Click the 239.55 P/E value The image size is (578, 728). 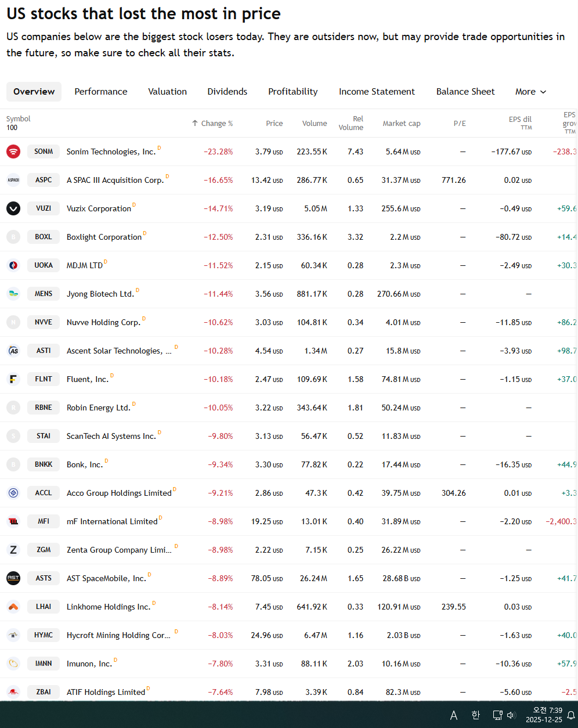click(x=454, y=607)
